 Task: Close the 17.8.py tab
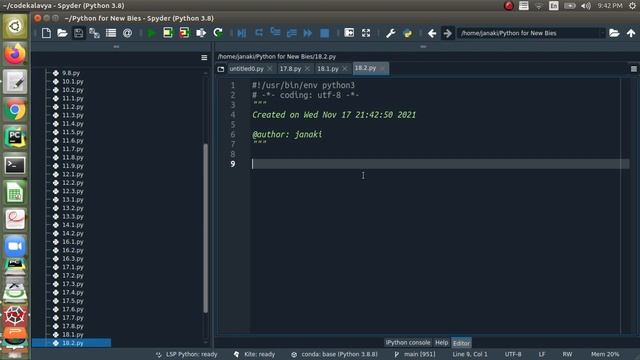pos(307,69)
